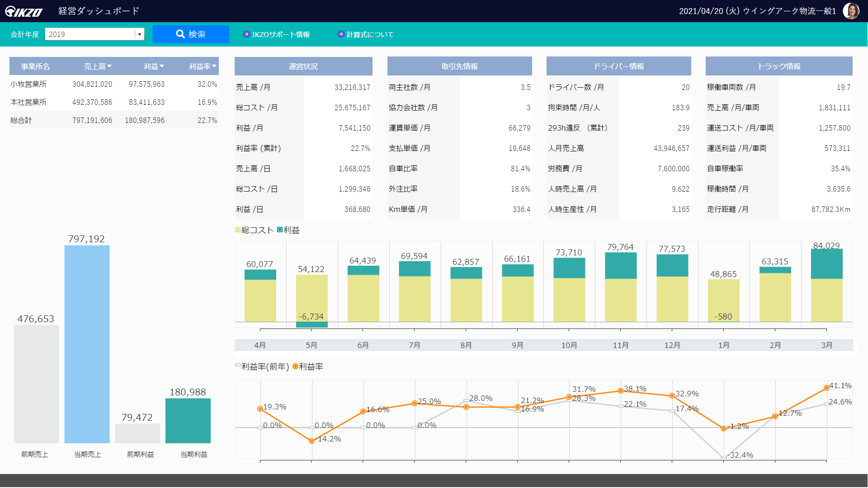This screenshot has height=488, width=868.
Task: Click the 2019 fiscal year field
Action: tap(90, 34)
